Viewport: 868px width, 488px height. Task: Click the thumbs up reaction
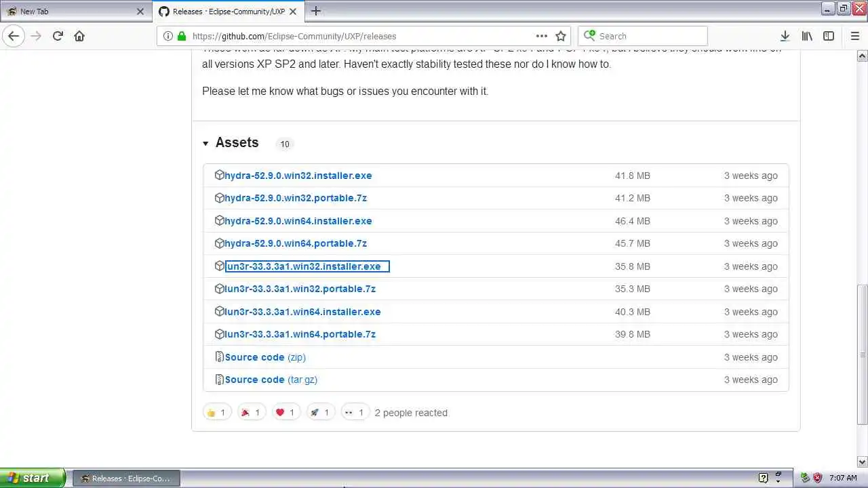tap(216, 412)
